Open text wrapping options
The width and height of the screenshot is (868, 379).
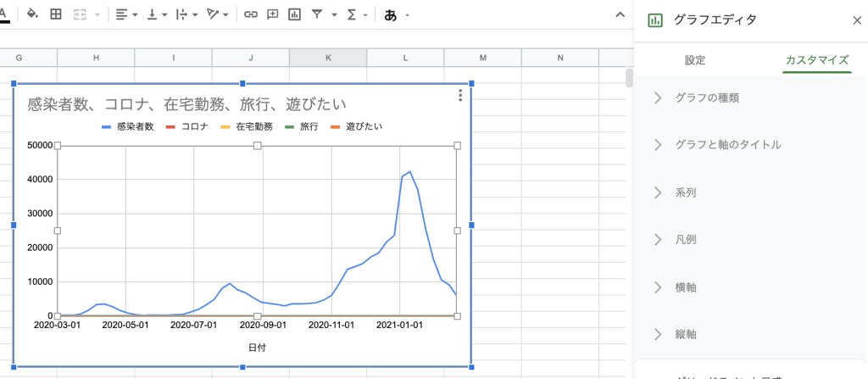pyautogui.click(x=187, y=15)
